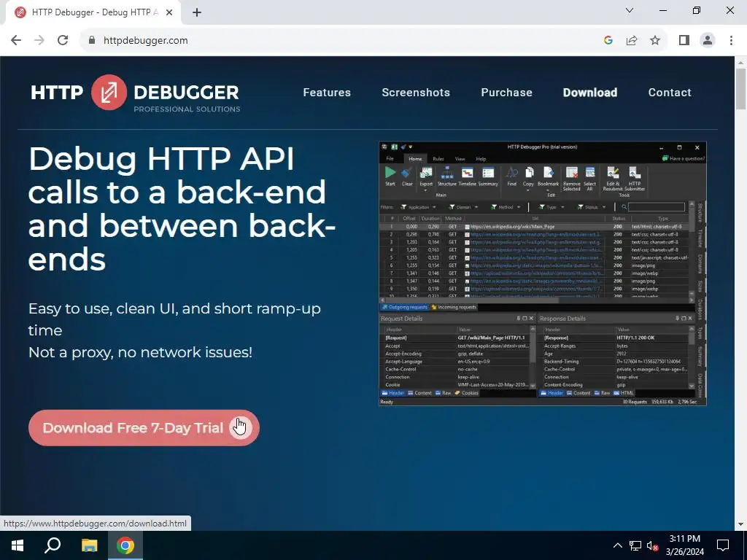Go back to the previous page

point(16,41)
